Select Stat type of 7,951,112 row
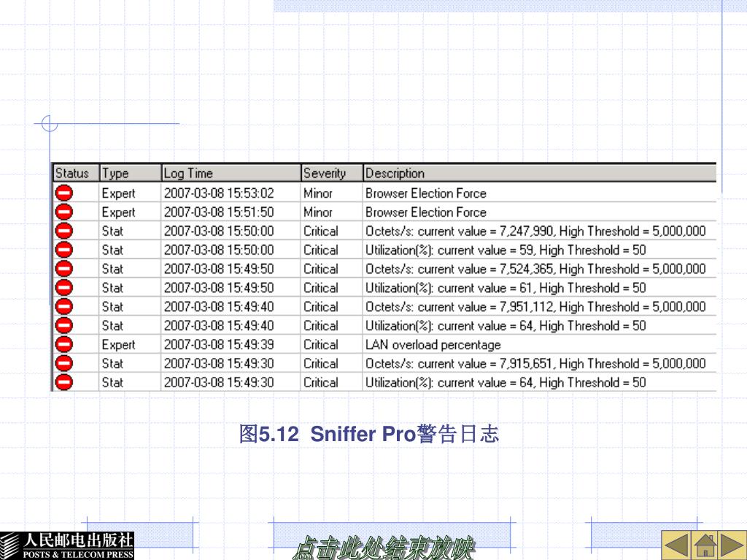The width and height of the screenshot is (747, 560). 112,306
